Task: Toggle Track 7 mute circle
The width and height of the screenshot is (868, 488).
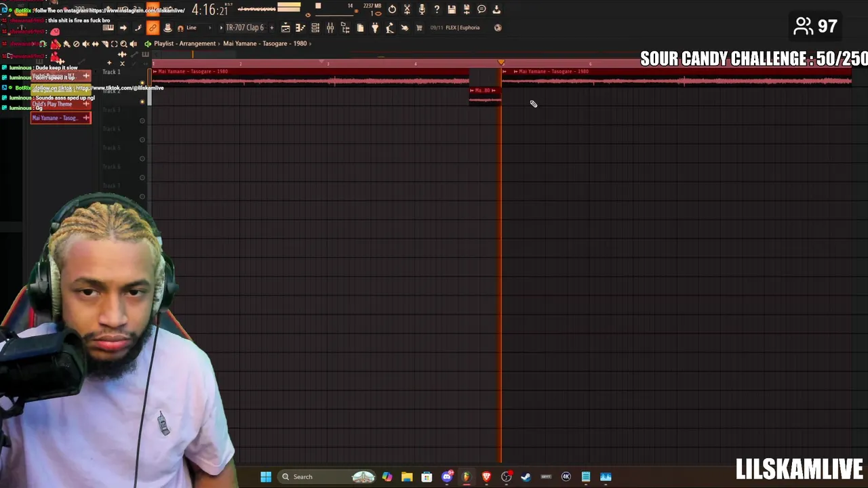Action: pyautogui.click(x=142, y=197)
